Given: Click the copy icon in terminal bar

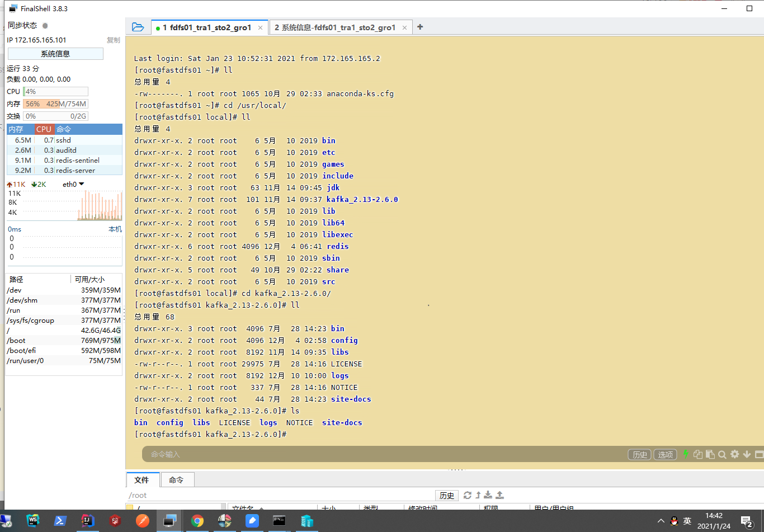Looking at the screenshot, I should (x=698, y=454).
